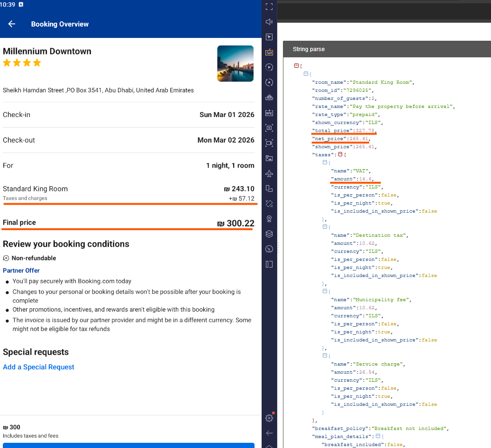
Task: Click the "rate_name" Pay the property line
Action: pyautogui.click(x=383, y=107)
